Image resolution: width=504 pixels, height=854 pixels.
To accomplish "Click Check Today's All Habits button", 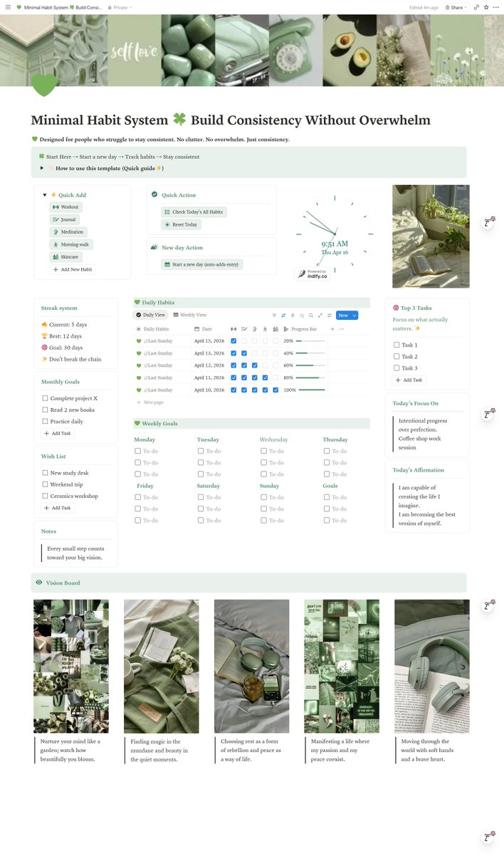I will point(194,212).
